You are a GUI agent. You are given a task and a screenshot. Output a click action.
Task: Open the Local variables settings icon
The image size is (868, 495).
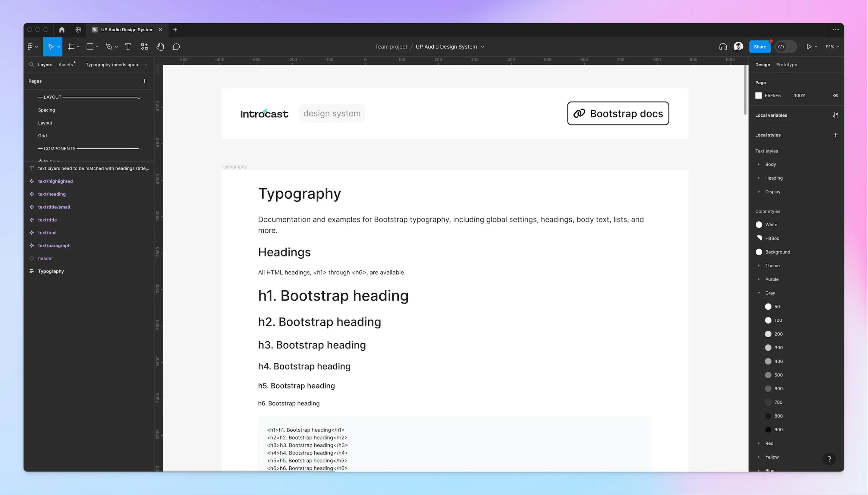point(836,115)
